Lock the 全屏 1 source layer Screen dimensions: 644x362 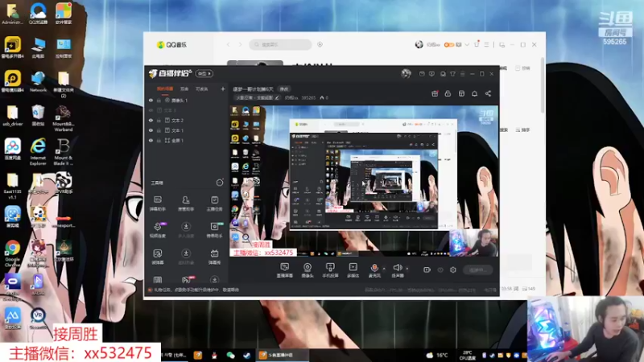pos(159,140)
